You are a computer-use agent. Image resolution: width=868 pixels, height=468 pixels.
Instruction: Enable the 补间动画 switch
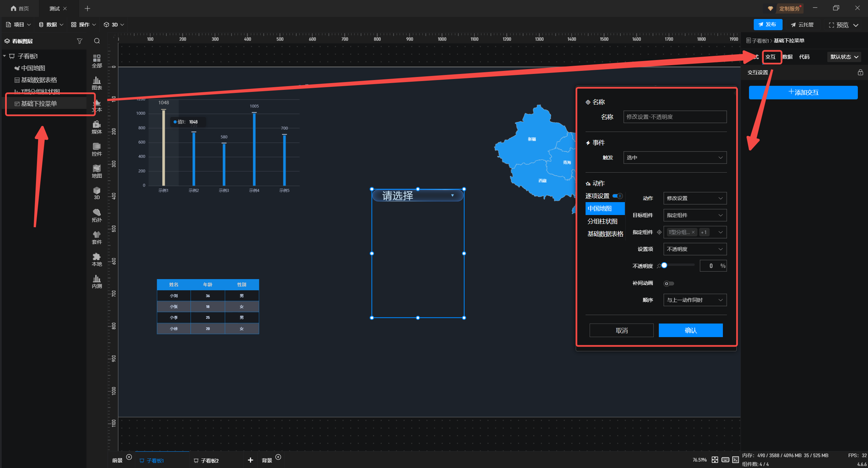[x=669, y=284]
